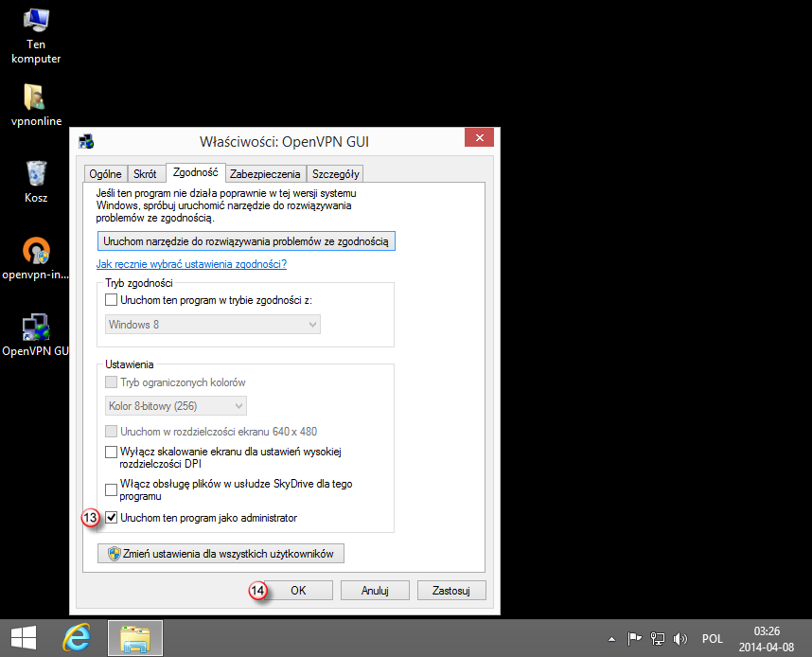Open the Ten komputer desktop icon
Viewport: 812px width, 657px height.
36,36
